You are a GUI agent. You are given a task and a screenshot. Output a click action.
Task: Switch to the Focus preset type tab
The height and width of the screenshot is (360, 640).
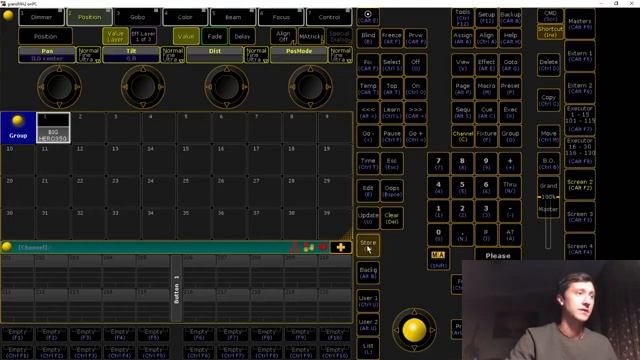tap(281, 17)
